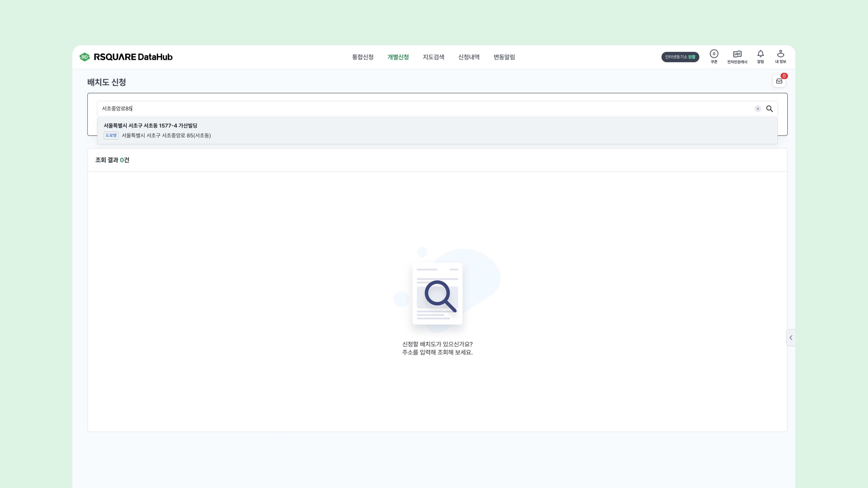The width and height of the screenshot is (868, 488).
Task: Clear the address search text with the x
Action: click(758, 108)
